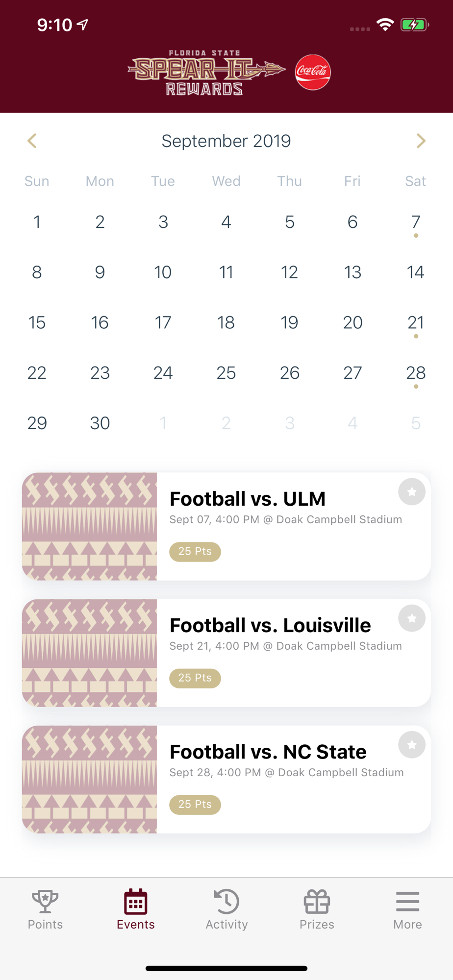Toggle favorite star on NC State game
The image size is (453, 980).
[x=412, y=744]
